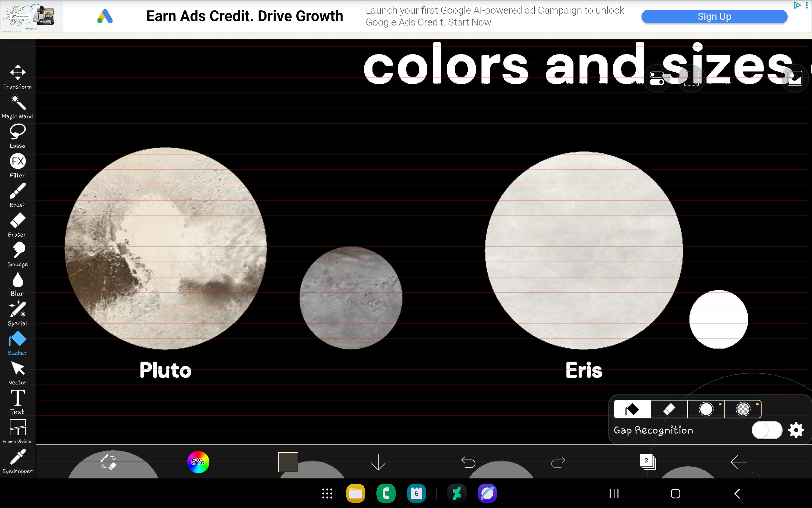Viewport: 812px width, 508px height.
Task: Tap the Pluto planet image
Action: pyautogui.click(x=166, y=248)
